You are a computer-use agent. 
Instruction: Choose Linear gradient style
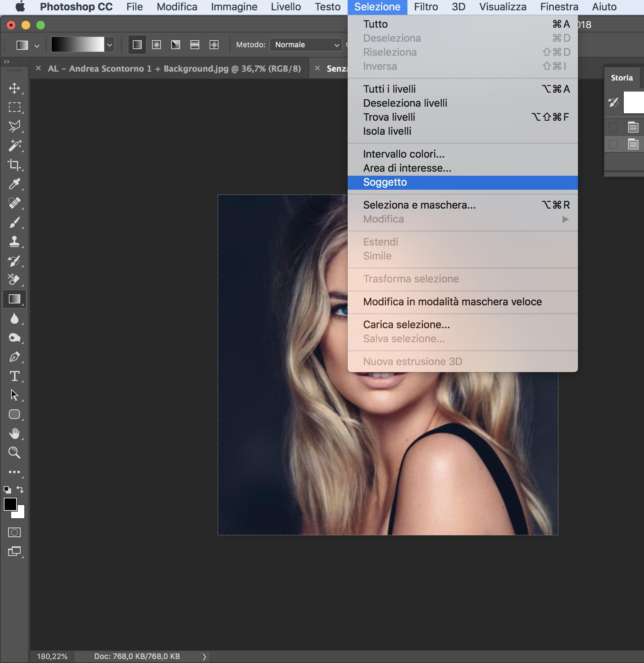(137, 45)
